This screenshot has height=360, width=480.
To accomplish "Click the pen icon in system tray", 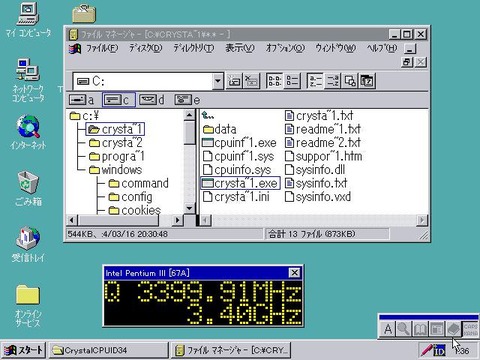I will 427,350.
